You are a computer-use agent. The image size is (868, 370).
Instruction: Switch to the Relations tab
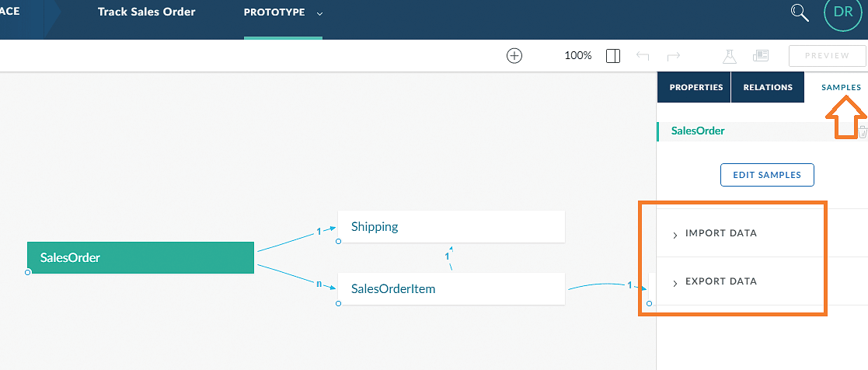point(767,87)
